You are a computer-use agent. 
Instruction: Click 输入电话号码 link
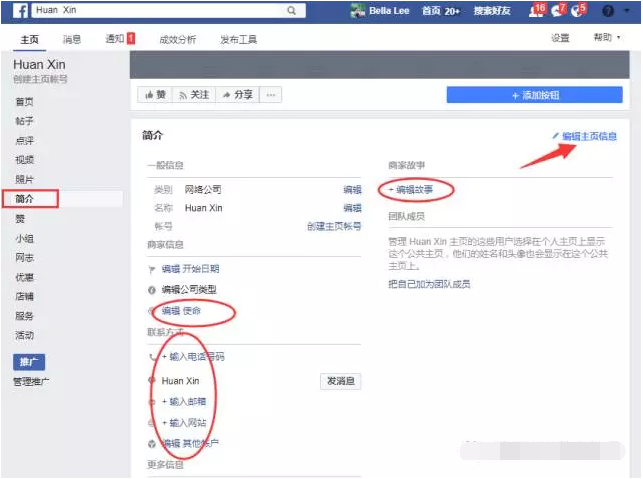tap(193, 356)
